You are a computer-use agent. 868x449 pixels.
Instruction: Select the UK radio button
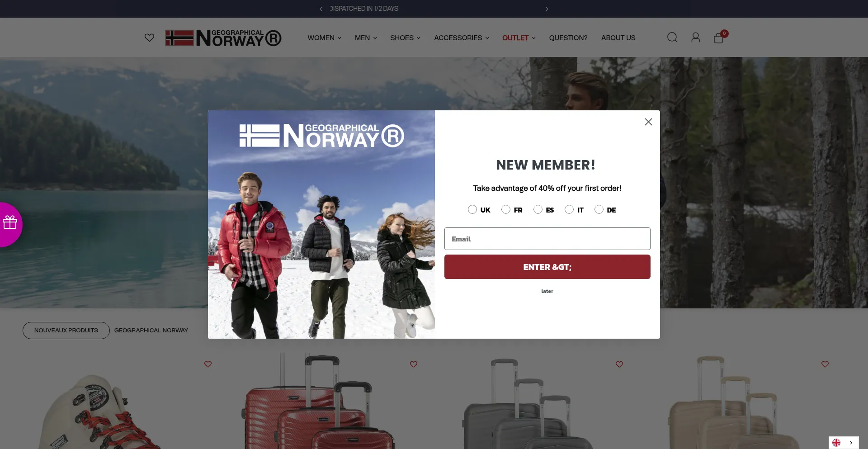472,209
